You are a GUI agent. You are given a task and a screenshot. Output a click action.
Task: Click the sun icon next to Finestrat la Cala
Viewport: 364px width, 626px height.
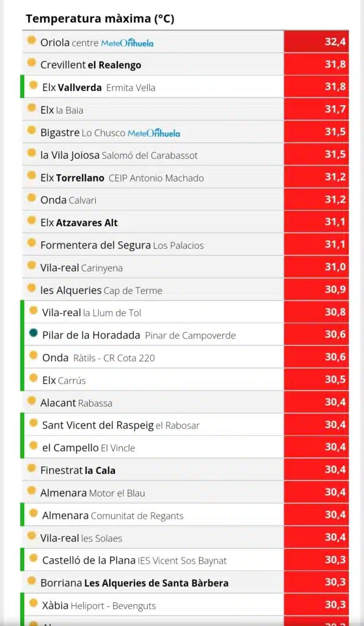[x=32, y=468]
